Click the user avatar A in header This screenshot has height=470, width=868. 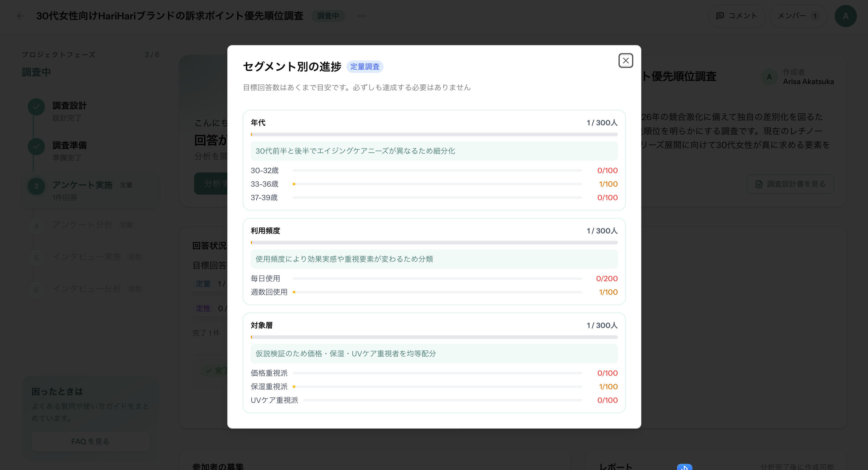(846, 16)
